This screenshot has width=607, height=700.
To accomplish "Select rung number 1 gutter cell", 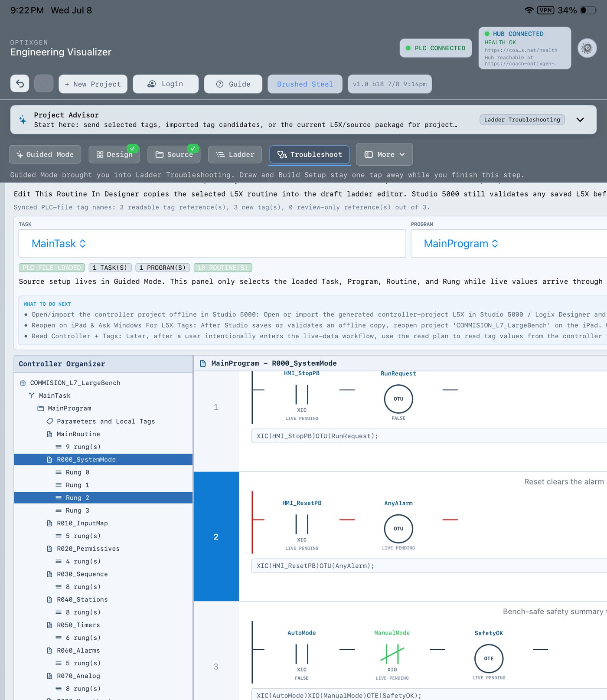I will (216, 407).
